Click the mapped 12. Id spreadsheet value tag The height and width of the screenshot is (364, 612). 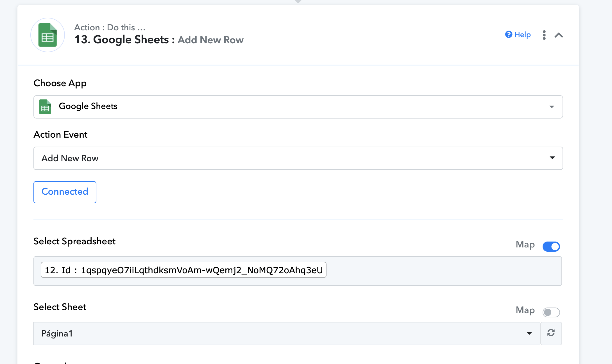point(183,270)
